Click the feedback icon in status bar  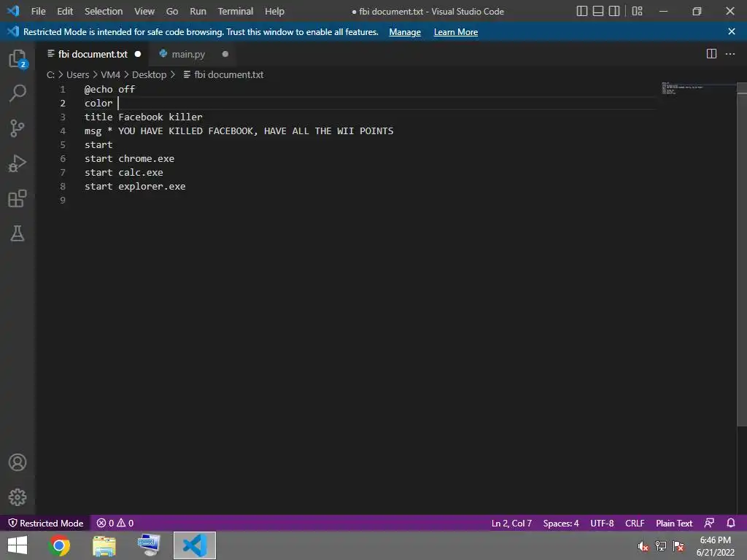tap(709, 523)
